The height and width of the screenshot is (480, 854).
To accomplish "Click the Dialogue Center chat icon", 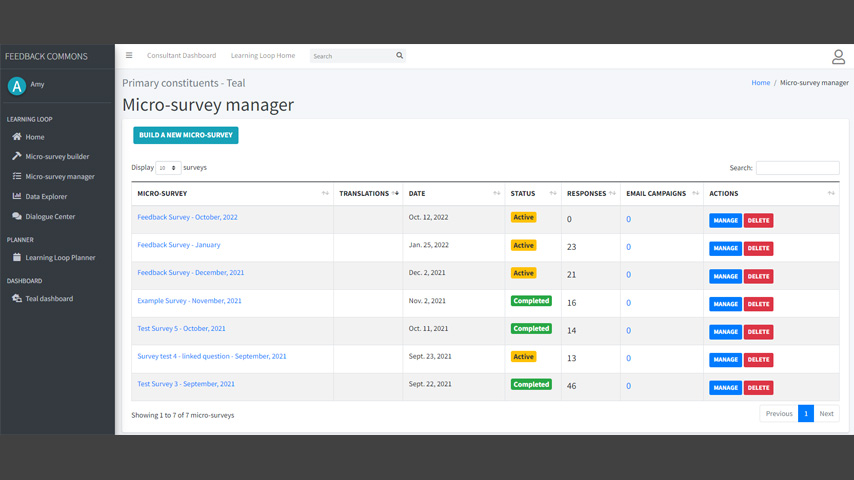I will (17, 216).
